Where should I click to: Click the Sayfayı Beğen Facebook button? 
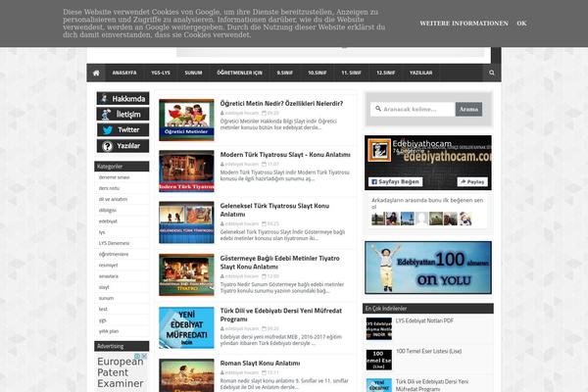coord(395,181)
